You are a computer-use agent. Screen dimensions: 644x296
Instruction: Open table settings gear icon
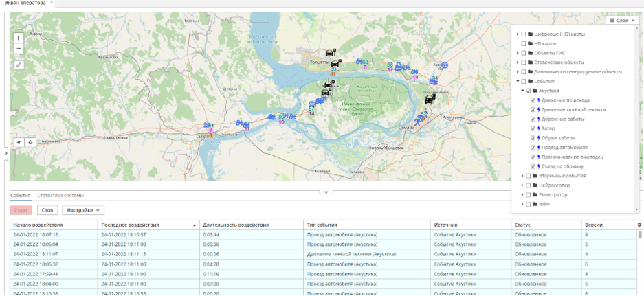pos(639,225)
